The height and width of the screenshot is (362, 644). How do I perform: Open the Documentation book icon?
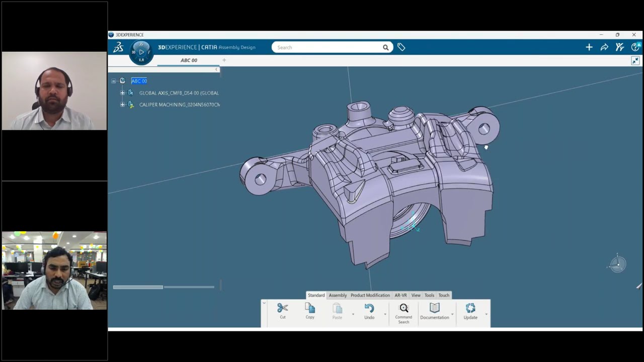point(435,308)
